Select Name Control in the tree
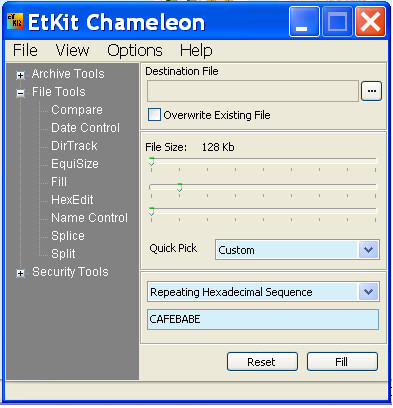Screen dimensions: 393x408 pos(89,218)
